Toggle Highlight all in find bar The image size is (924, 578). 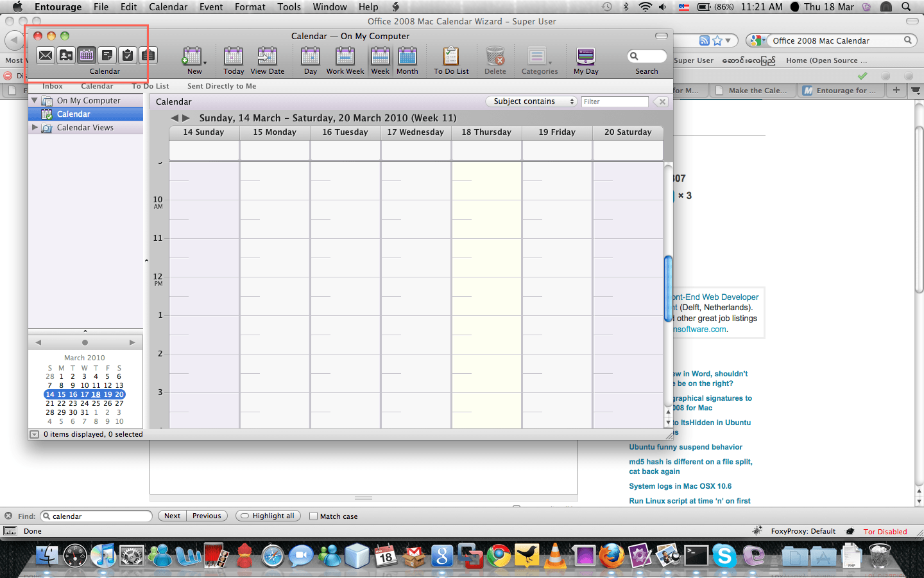click(268, 516)
